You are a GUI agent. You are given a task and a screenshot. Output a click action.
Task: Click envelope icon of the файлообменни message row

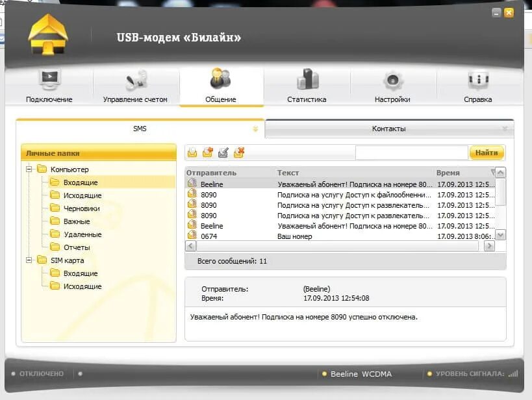[x=192, y=194]
